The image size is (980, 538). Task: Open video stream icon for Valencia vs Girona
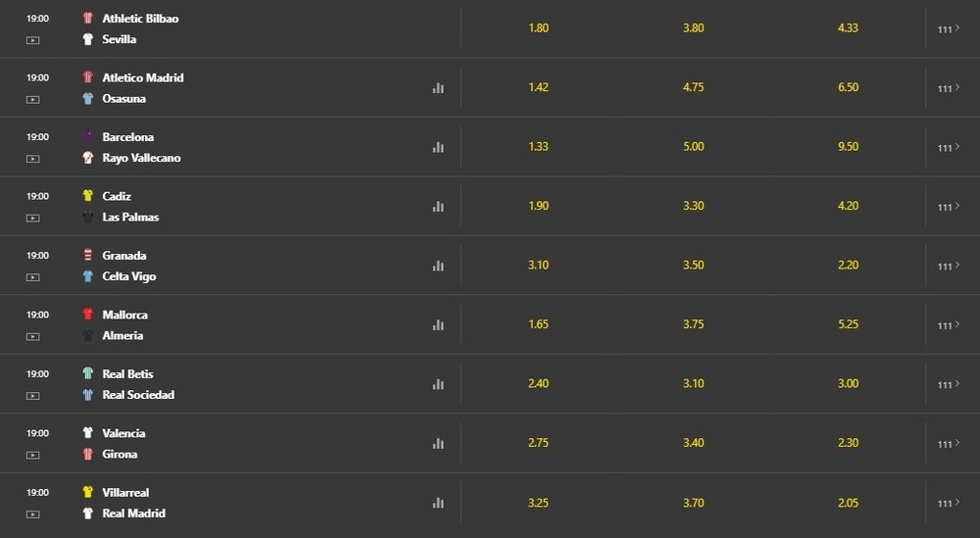[x=33, y=455]
